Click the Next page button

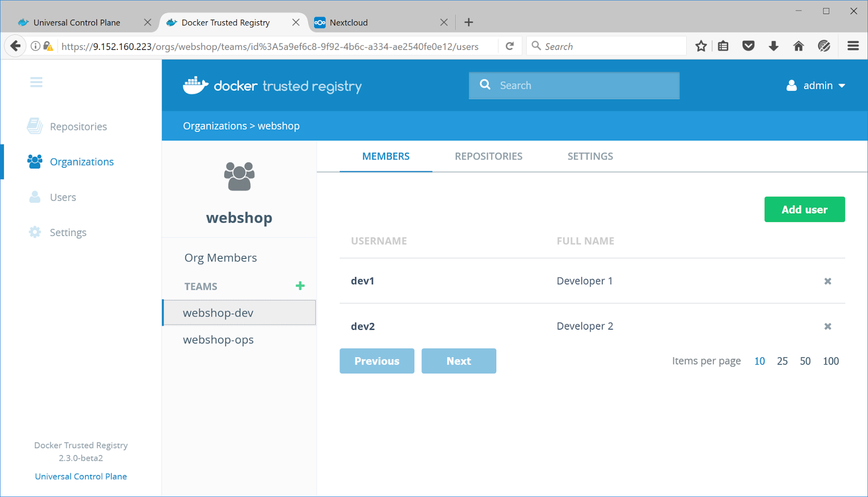tap(459, 361)
